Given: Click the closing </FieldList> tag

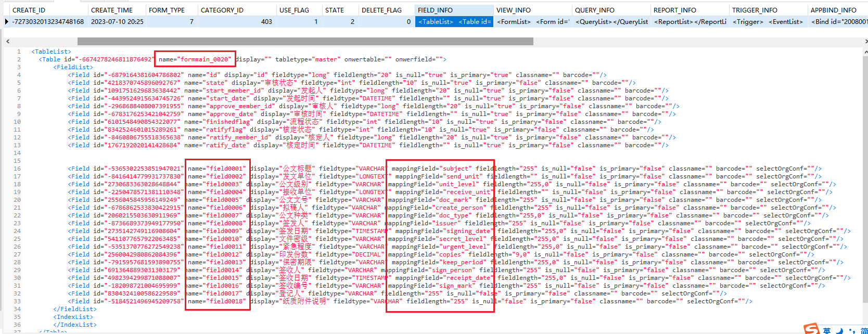Looking at the screenshot, I should click(x=75, y=309).
